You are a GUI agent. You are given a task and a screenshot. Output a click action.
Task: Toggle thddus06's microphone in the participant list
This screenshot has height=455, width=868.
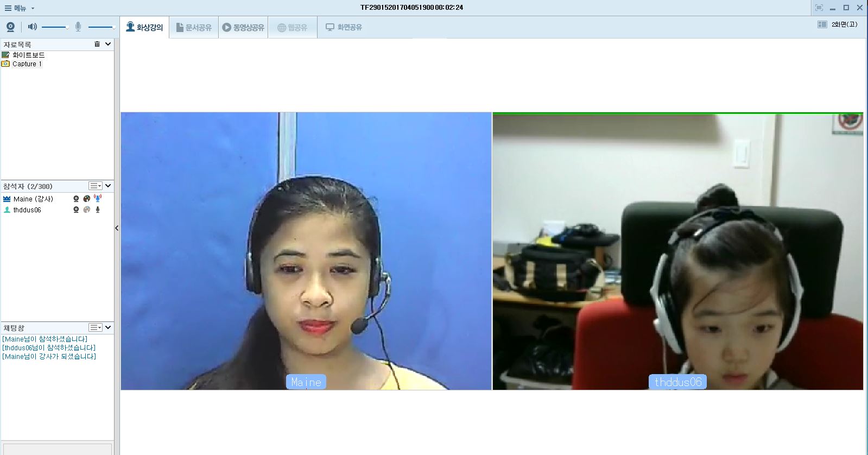(98, 210)
